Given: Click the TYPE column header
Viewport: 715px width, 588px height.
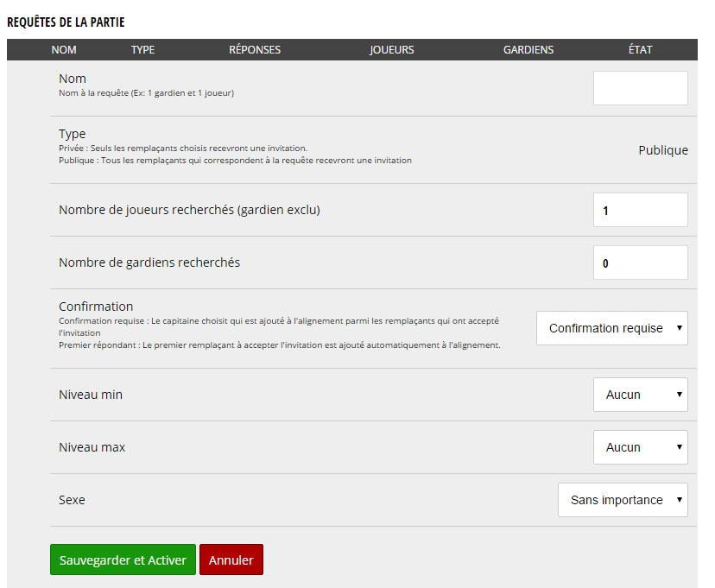Looking at the screenshot, I should pos(142,50).
